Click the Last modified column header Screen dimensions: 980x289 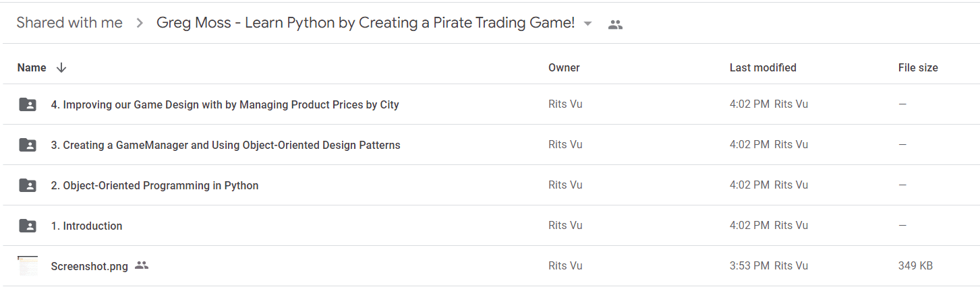763,67
